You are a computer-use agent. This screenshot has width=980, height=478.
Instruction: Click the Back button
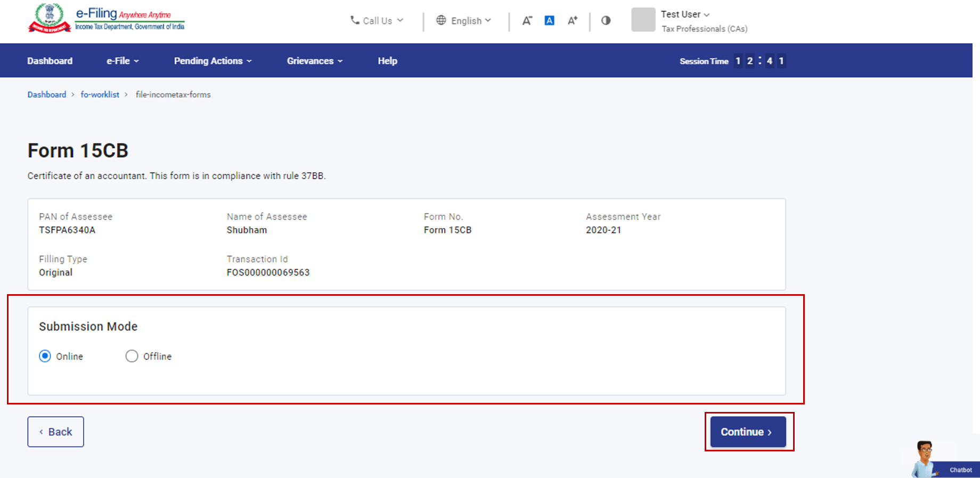56,432
